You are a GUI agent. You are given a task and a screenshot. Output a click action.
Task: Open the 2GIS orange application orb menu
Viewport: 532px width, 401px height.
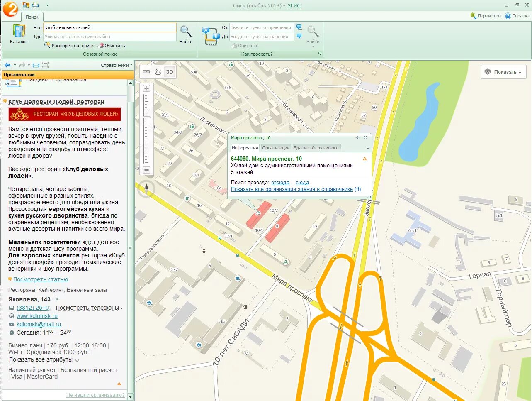[x=10, y=9]
